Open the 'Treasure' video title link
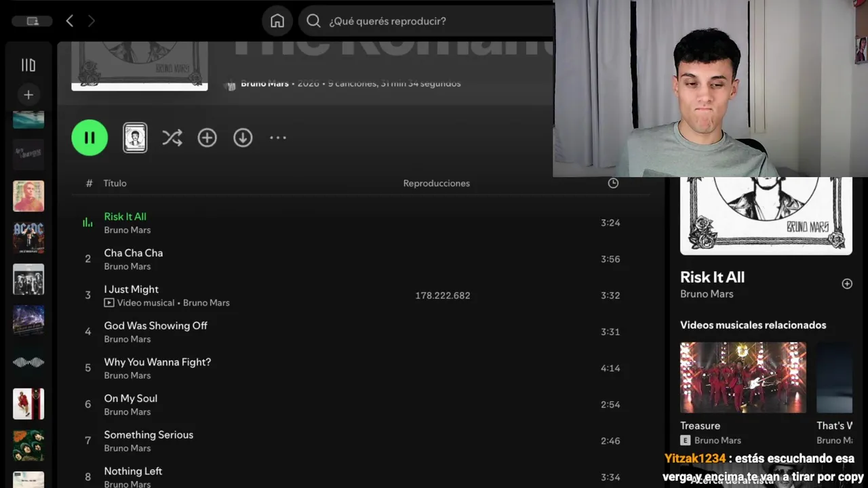Image resolution: width=868 pixels, height=488 pixels. pos(700,426)
